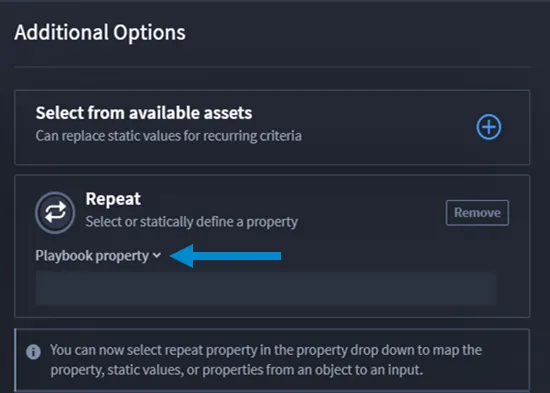Image resolution: width=550 pixels, height=393 pixels.
Task: Click 'Select or statically define a property' subtitle
Action: tap(192, 222)
